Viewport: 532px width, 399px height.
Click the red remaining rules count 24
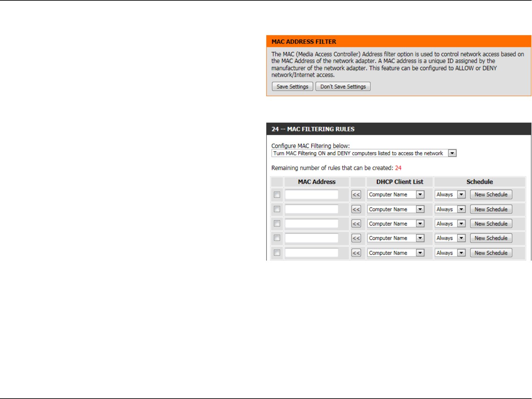tap(398, 168)
